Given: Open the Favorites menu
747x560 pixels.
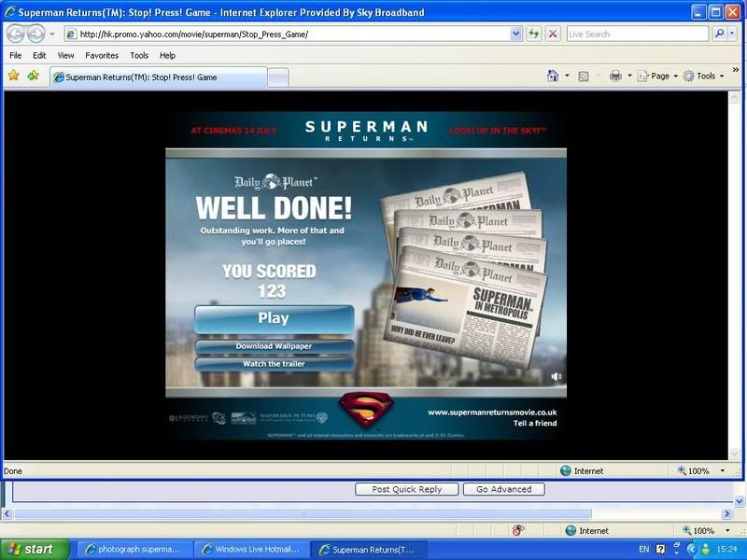Looking at the screenshot, I should click(x=102, y=55).
